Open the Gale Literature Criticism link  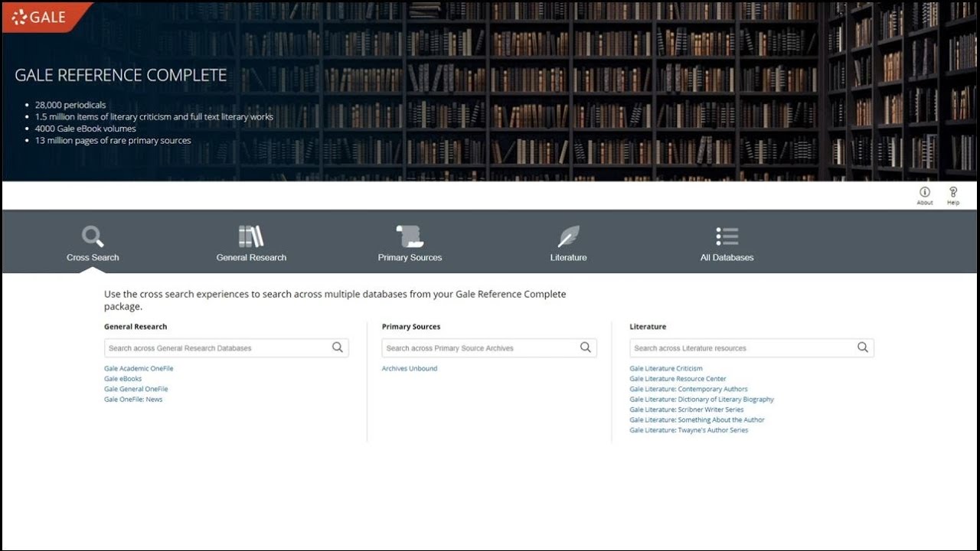click(x=666, y=369)
